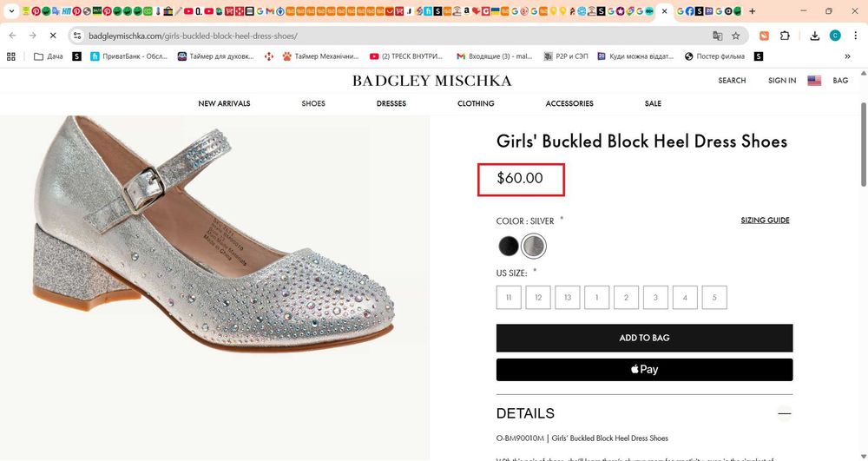Select the black color swatch
This screenshot has width=868, height=461.
pos(509,247)
